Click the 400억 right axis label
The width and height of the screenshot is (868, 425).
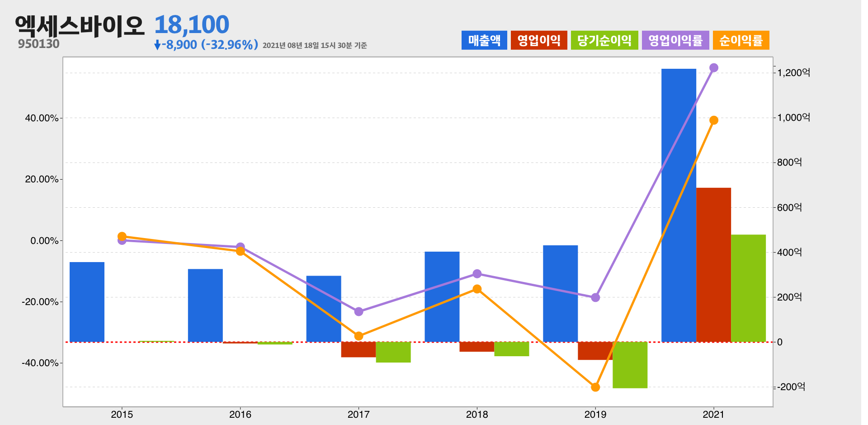(789, 252)
